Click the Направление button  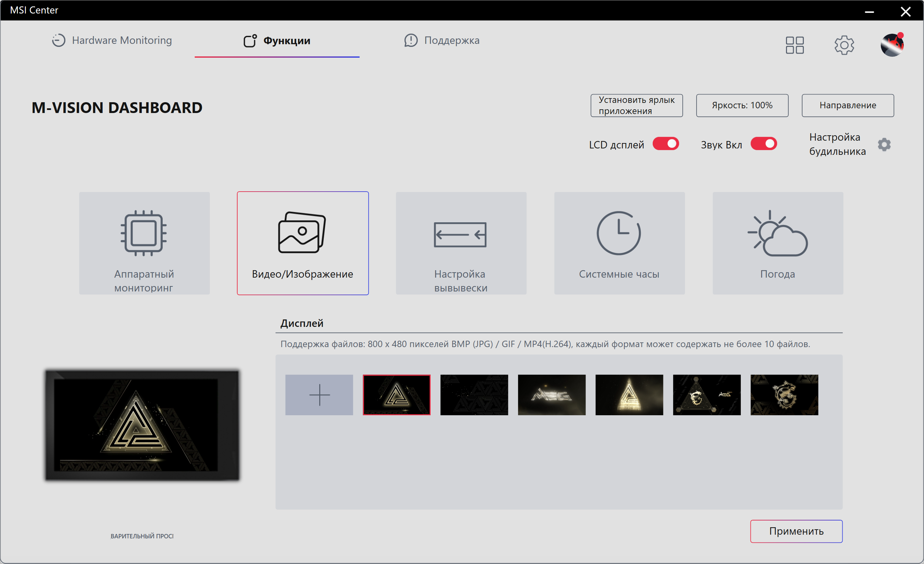click(848, 105)
